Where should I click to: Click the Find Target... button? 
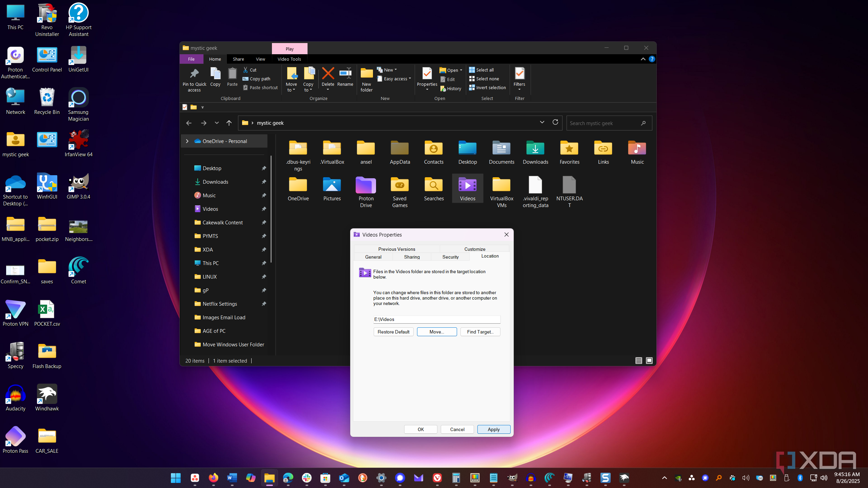(x=480, y=332)
